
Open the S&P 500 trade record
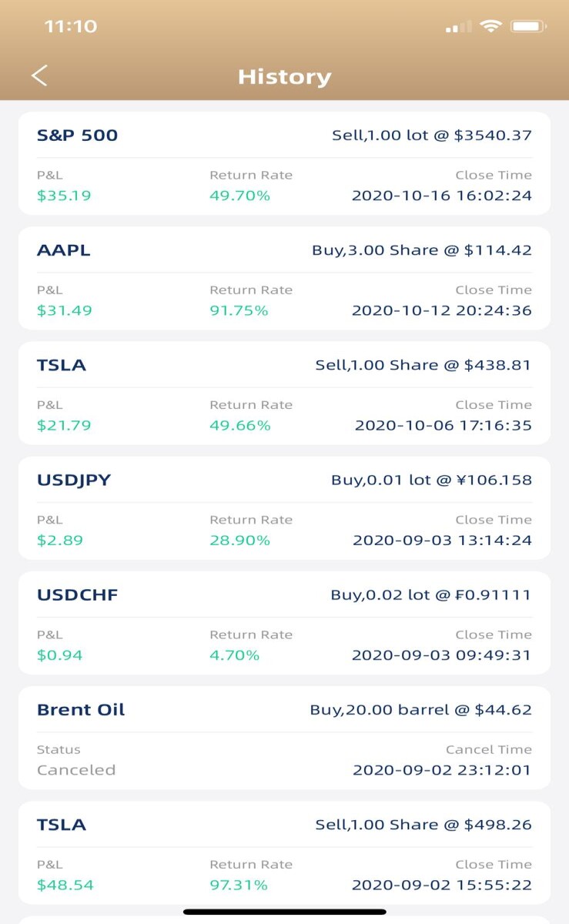pos(284,163)
